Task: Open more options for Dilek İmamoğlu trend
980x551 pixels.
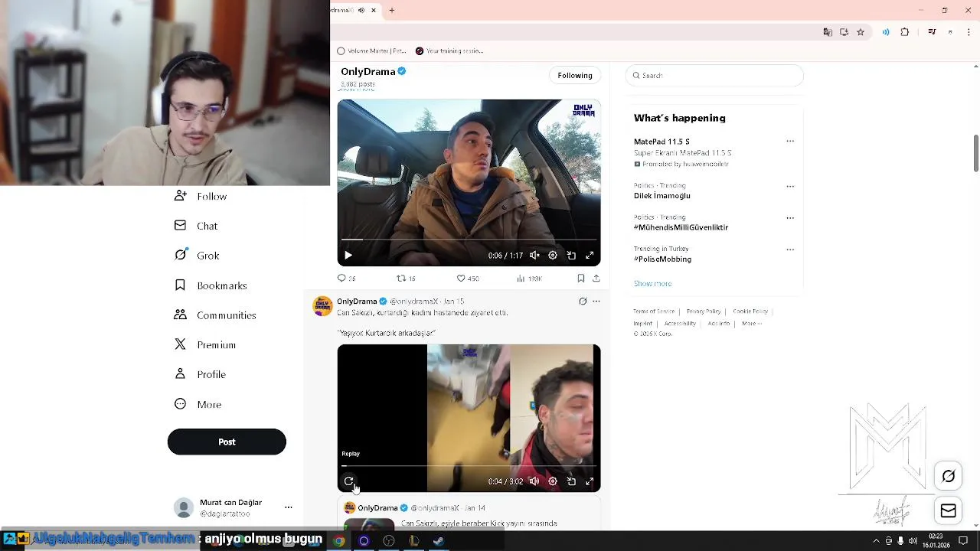Action: [x=790, y=187]
